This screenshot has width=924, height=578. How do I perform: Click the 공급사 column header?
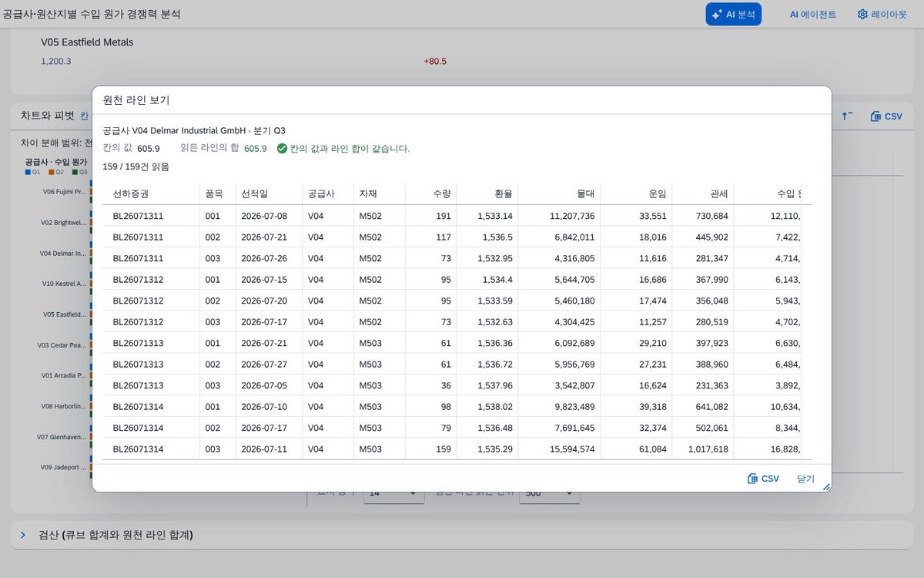pos(328,194)
